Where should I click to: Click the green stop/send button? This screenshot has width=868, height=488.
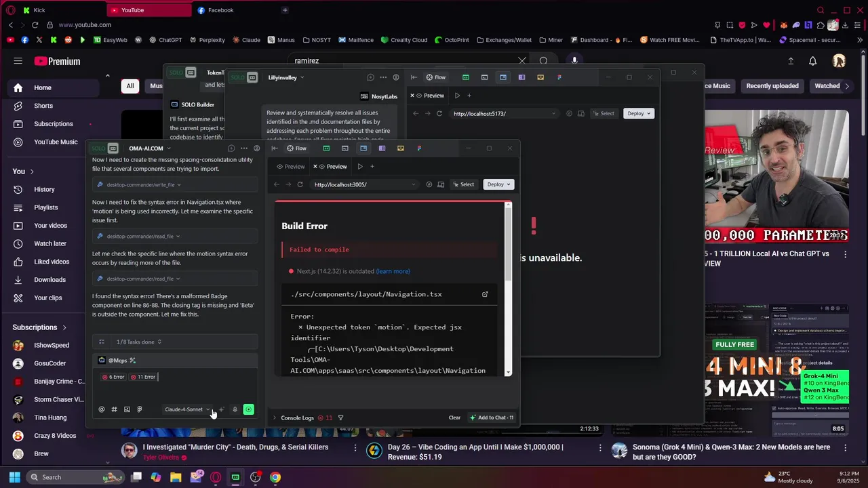pyautogui.click(x=249, y=409)
